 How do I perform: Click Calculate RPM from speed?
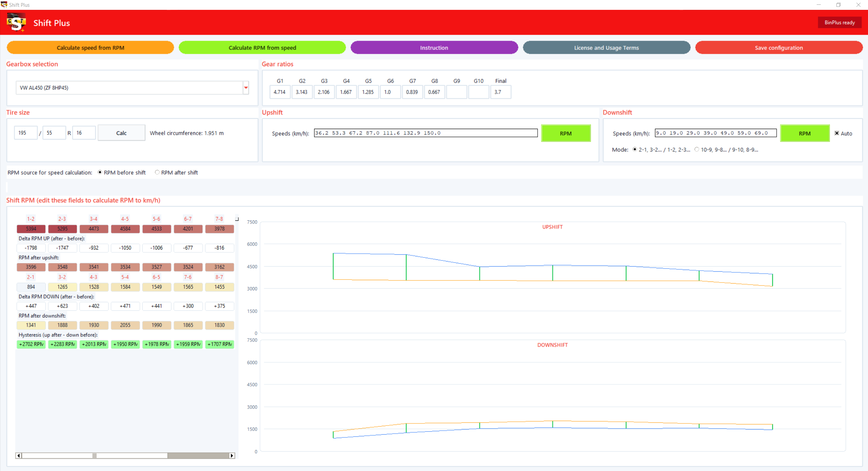262,48
